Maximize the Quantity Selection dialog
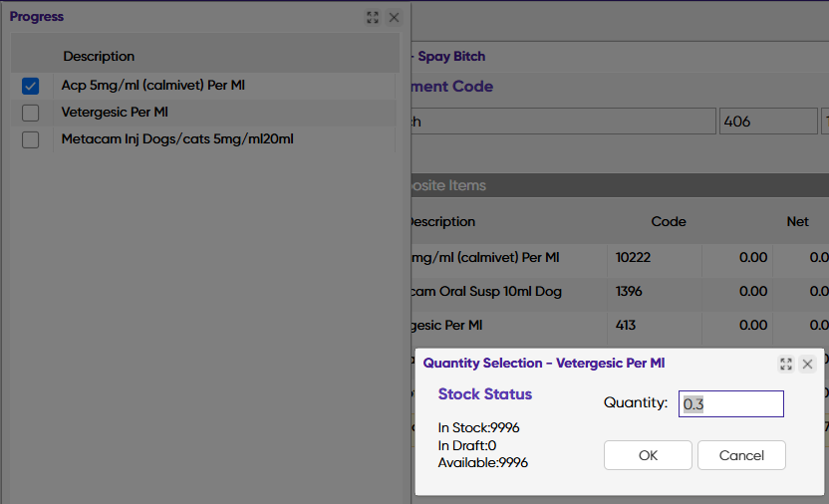The height and width of the screenshot is (504, 829). click(x=786, y=364)
